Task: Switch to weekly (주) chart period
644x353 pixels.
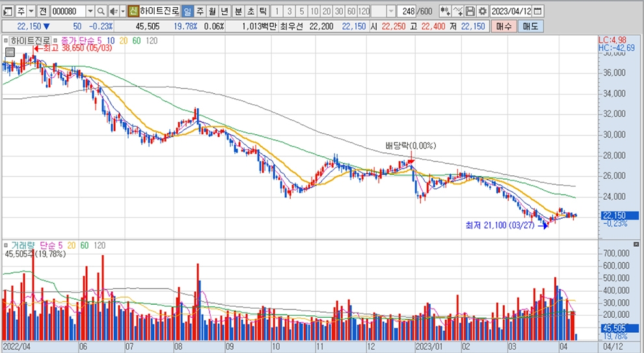Action: [200, 12]
